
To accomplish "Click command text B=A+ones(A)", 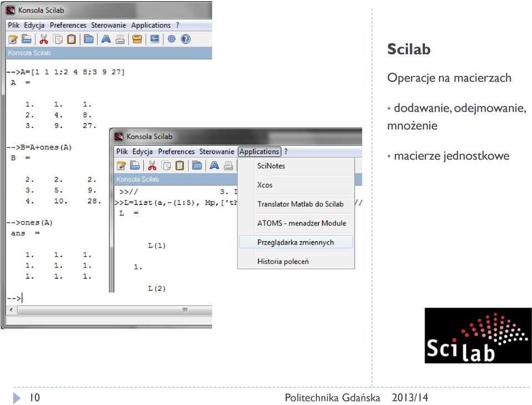I will coord(46,147).
